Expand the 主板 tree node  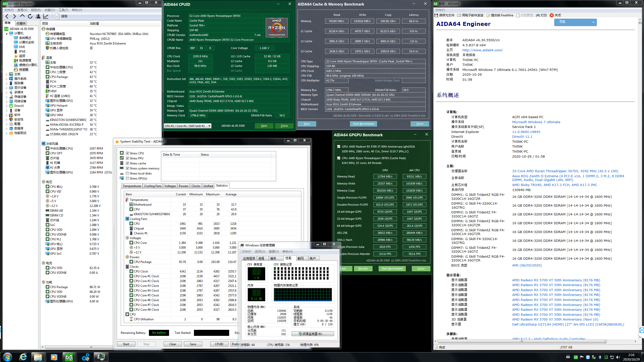coord(7,74)
